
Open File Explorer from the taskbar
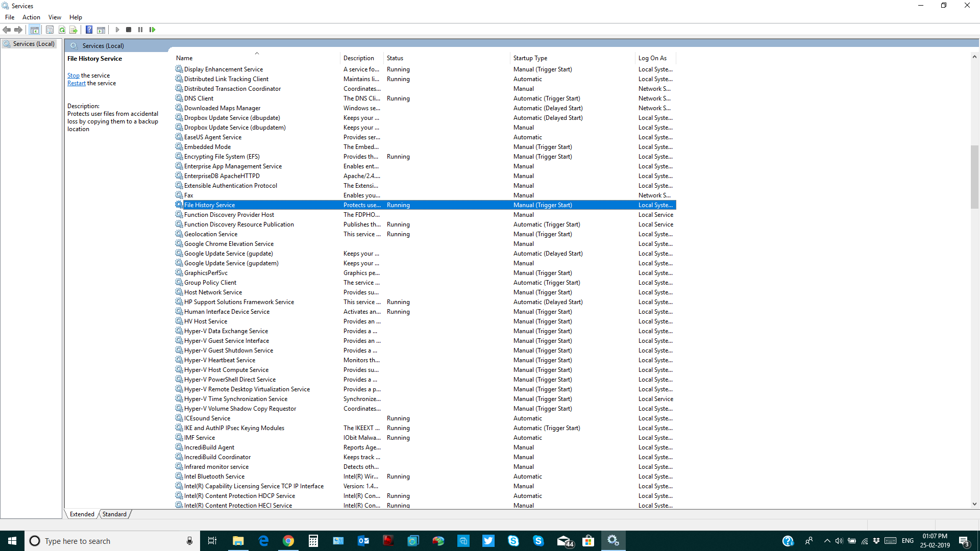pyautogui.click(x=238, y=541)
